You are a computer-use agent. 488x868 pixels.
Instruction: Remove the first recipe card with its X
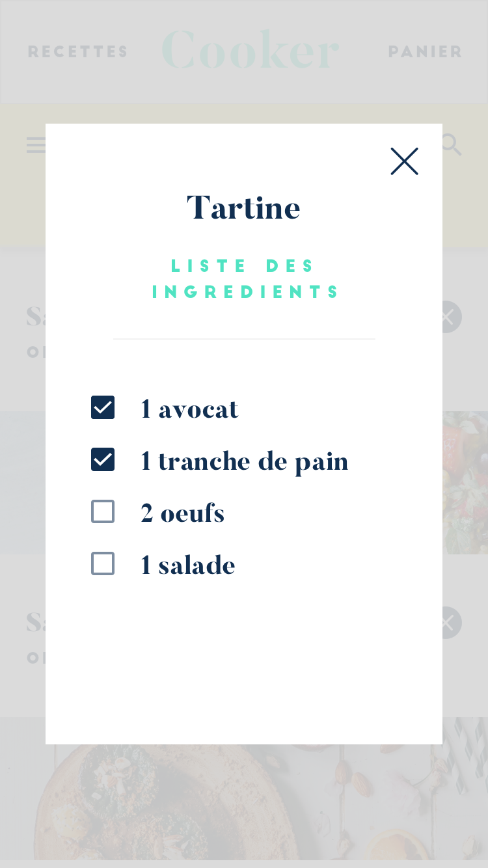448,317
